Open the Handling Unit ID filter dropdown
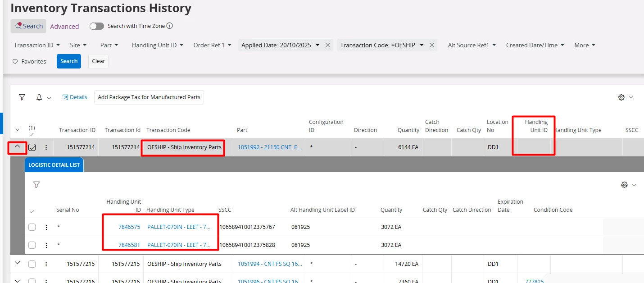 pos(158,45)
